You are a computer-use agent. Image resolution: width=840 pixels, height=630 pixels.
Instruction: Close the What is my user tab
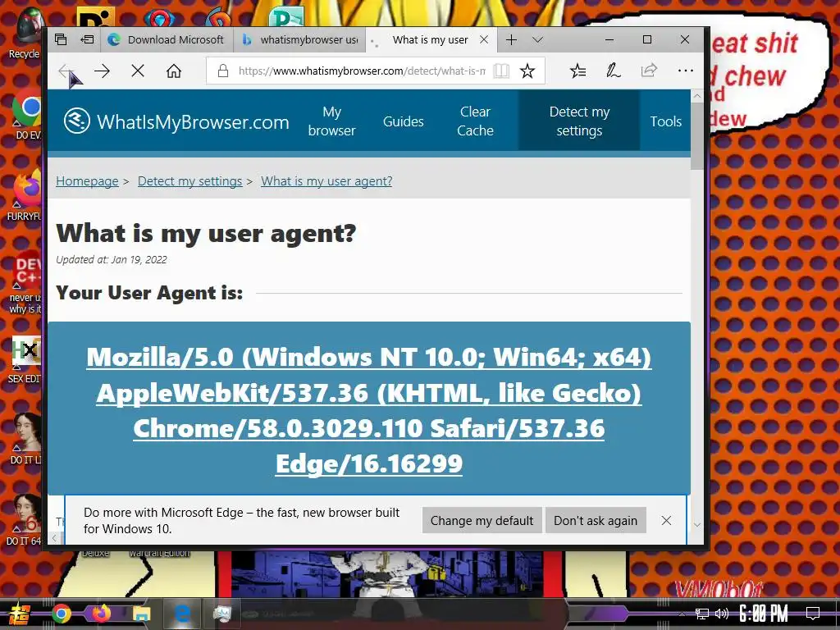pos(484,39)
